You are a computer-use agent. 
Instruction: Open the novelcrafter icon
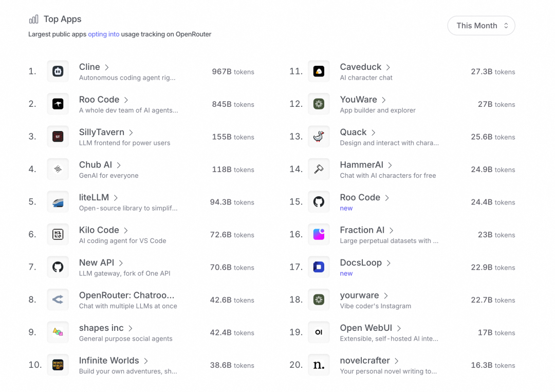[319, 365]
